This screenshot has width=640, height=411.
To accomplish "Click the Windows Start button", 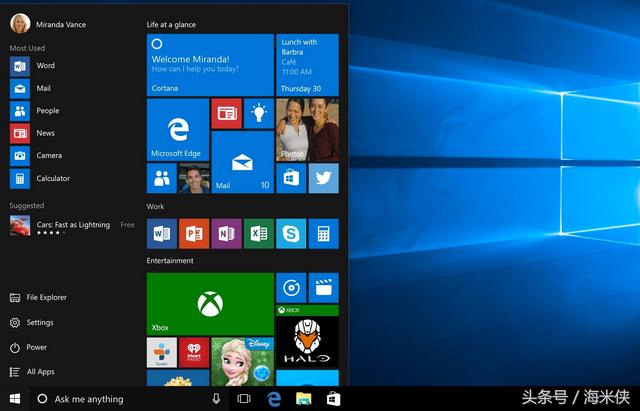I will coord(15,399).
